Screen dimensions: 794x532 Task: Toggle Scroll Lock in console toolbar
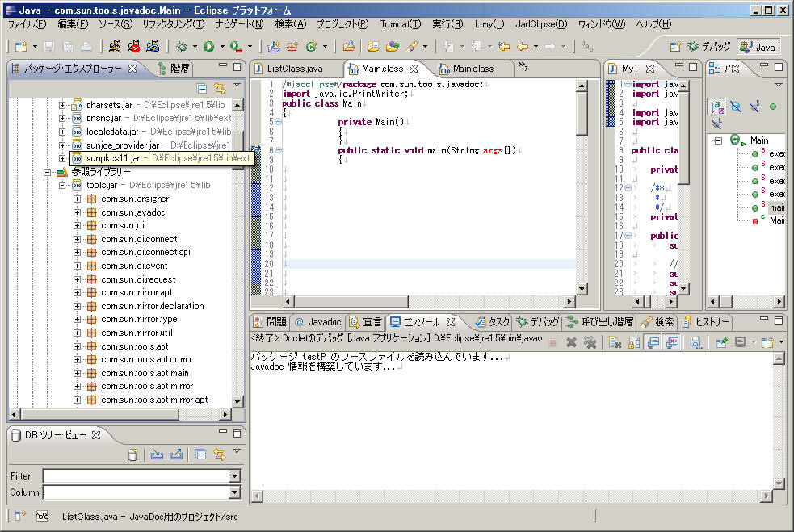coord(633,342)
